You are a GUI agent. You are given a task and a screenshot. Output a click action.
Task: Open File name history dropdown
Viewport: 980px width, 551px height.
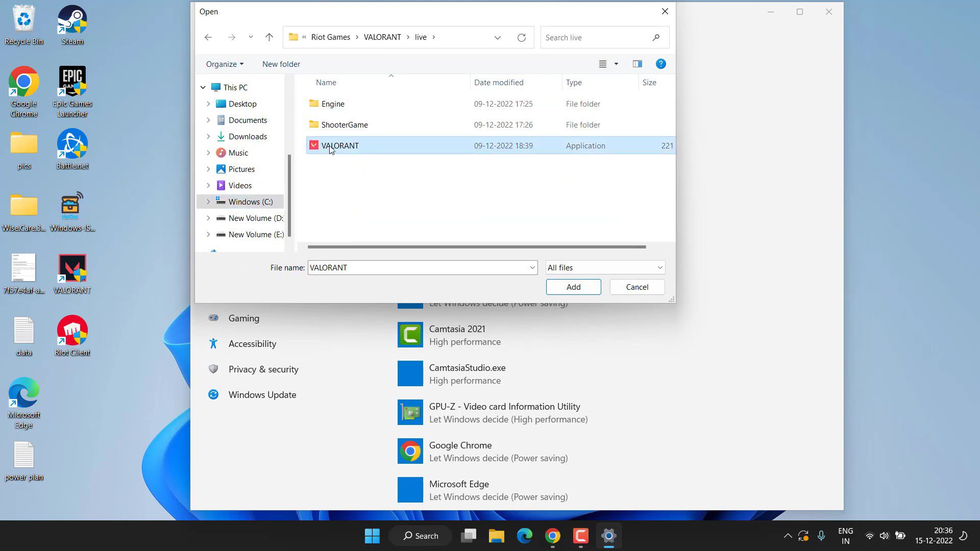pyautogui.click(x=532, y=268)
